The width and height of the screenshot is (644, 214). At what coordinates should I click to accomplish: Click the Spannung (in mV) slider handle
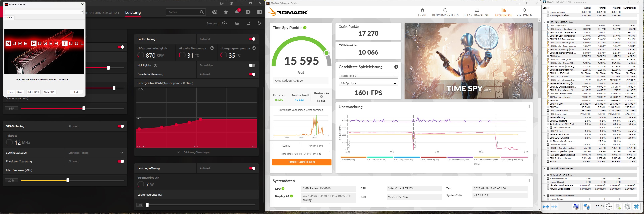point(84,108)
